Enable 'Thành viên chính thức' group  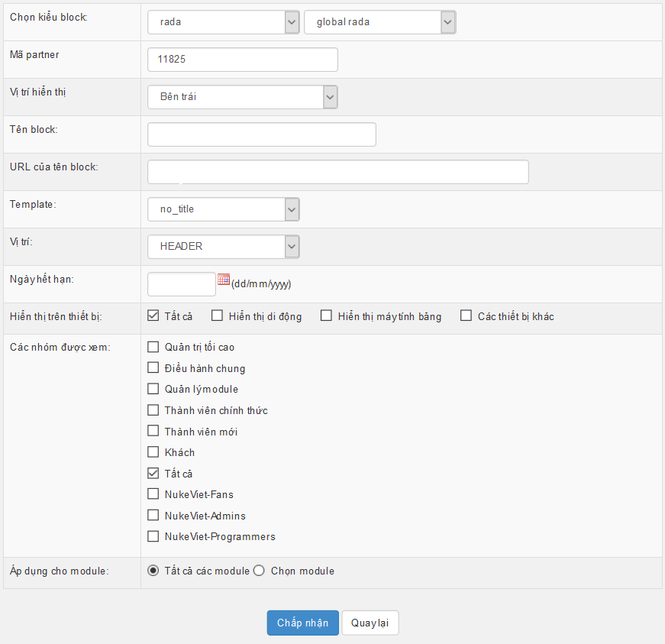(x=153, y=410)
